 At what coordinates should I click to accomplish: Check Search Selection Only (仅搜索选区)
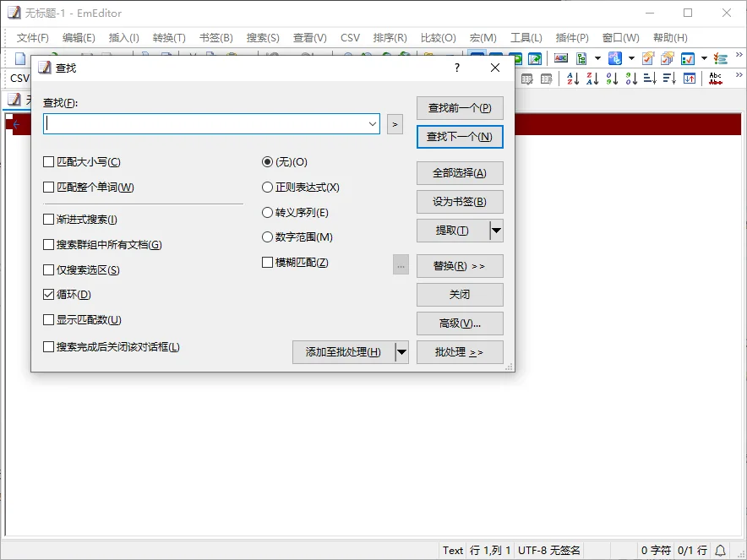(x=48, y=270)
